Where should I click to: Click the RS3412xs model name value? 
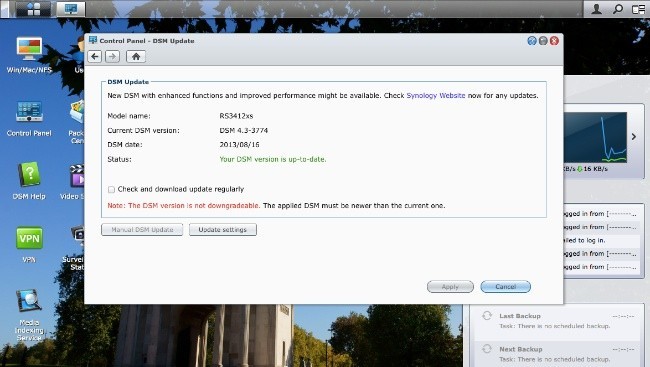pos(236,116)
